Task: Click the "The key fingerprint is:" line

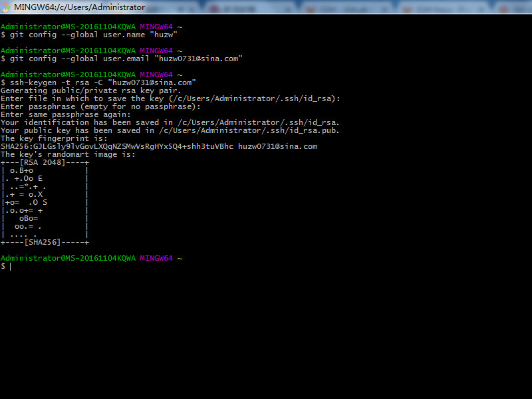Action: (54, 138)
